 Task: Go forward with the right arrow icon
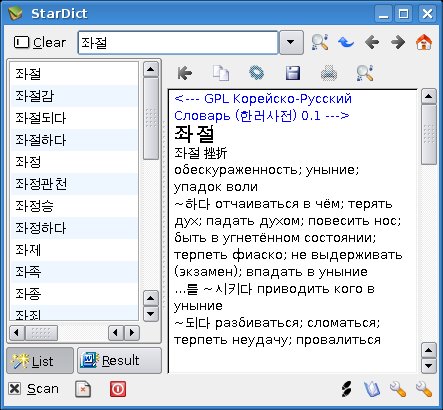(398, 42)
